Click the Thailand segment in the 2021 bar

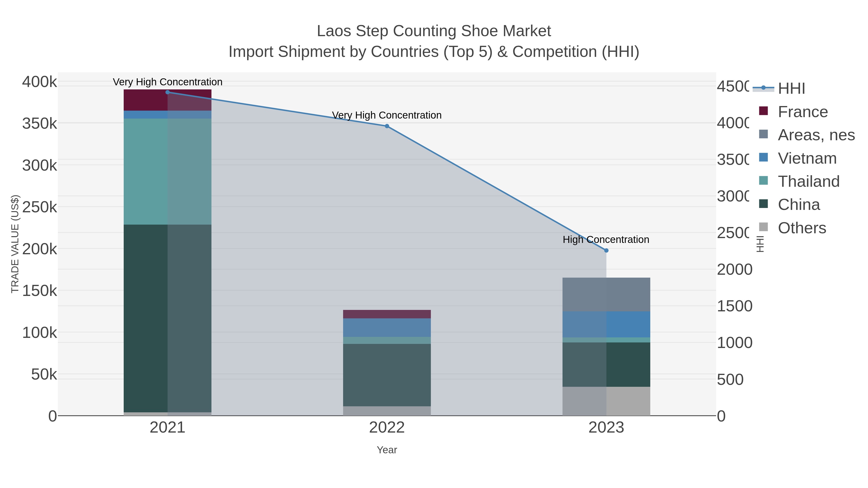(168, 171)
